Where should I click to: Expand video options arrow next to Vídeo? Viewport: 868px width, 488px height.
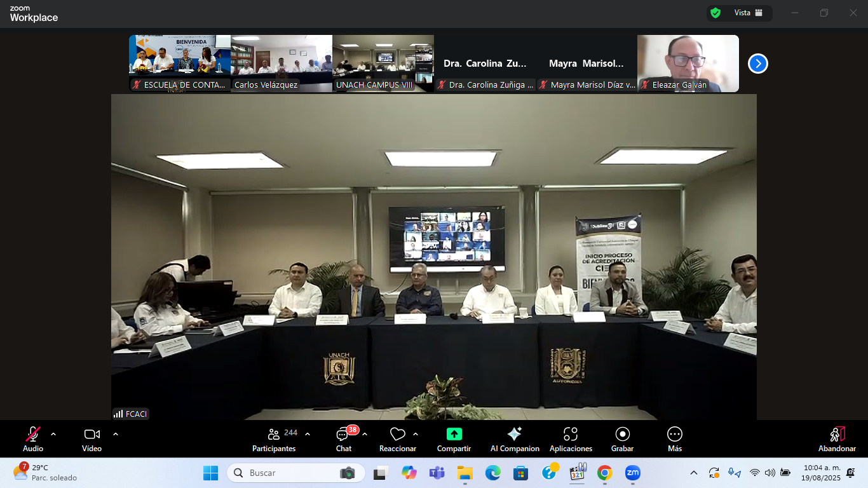[116, 434]
